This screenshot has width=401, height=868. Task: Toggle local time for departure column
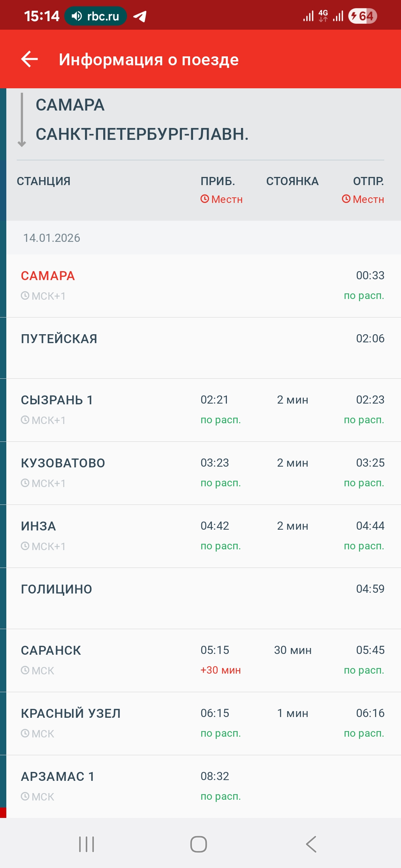tap(363, 199)
